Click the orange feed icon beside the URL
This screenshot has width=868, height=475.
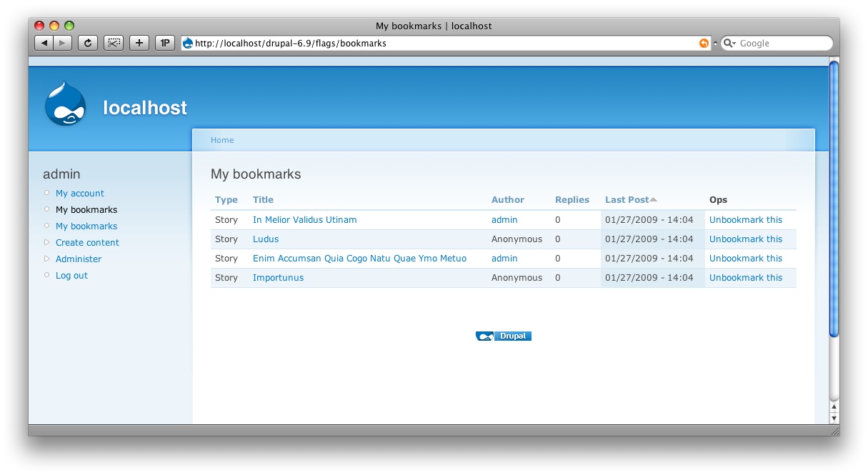tap(704, 42)
